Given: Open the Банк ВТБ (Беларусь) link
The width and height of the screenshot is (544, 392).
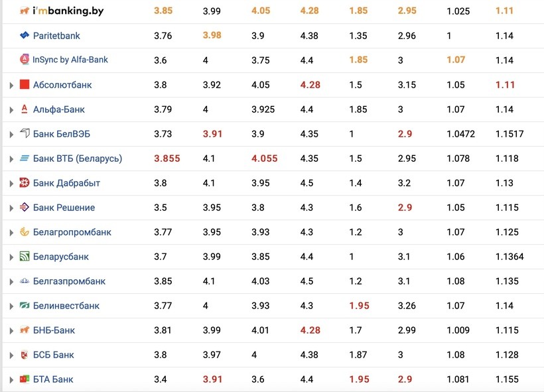Looking at the screenshot, I should (77, 159).
